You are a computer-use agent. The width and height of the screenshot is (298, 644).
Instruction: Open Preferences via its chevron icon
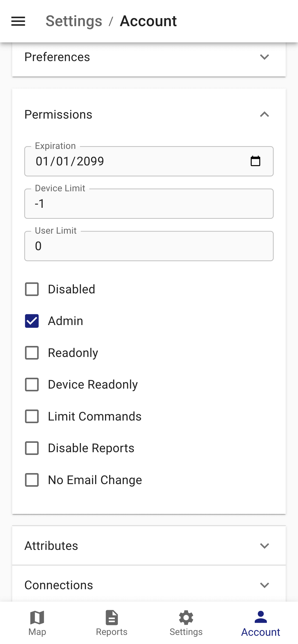click(264, 57)
